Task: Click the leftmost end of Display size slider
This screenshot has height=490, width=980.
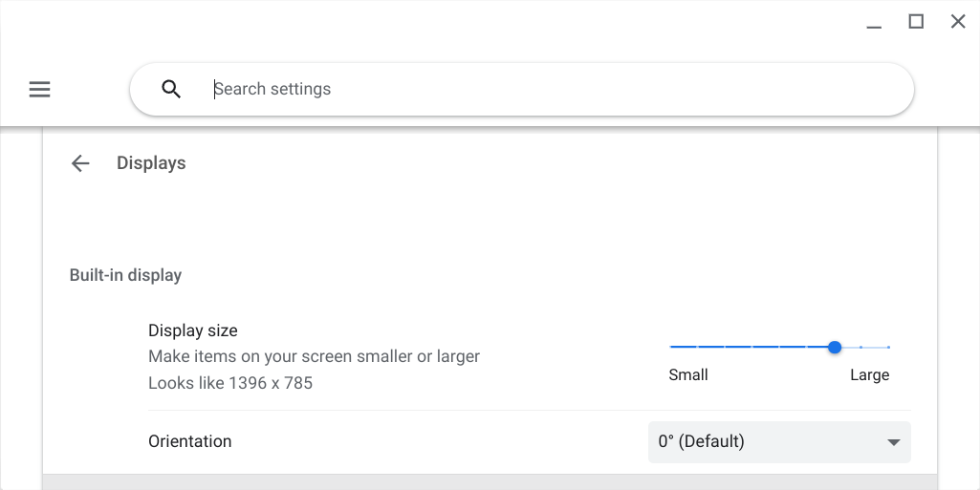Action: (672, 348)
